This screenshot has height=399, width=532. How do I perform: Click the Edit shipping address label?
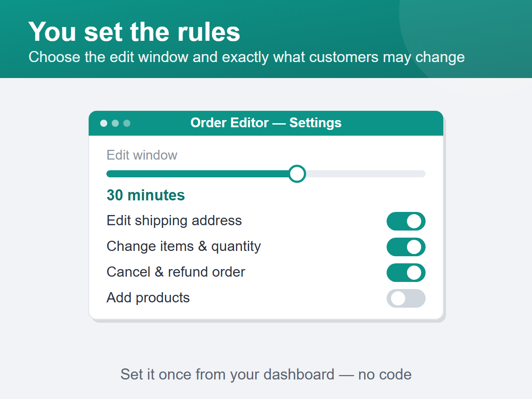174,221
